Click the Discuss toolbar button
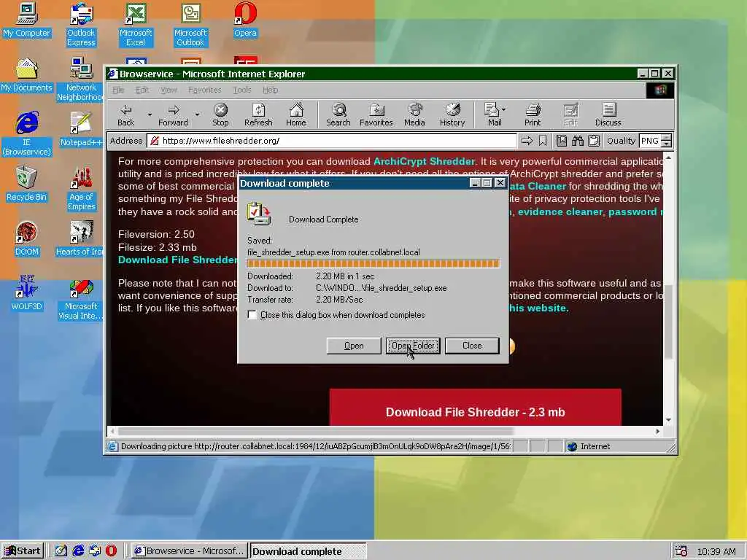This screenshot has height=560, width=747. (608, 115)
